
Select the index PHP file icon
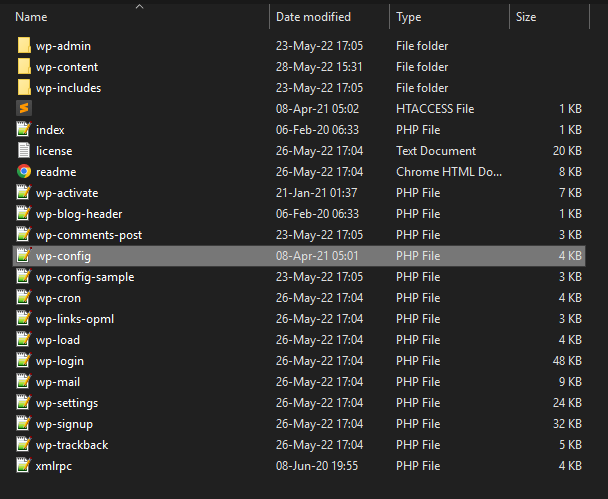24,129
